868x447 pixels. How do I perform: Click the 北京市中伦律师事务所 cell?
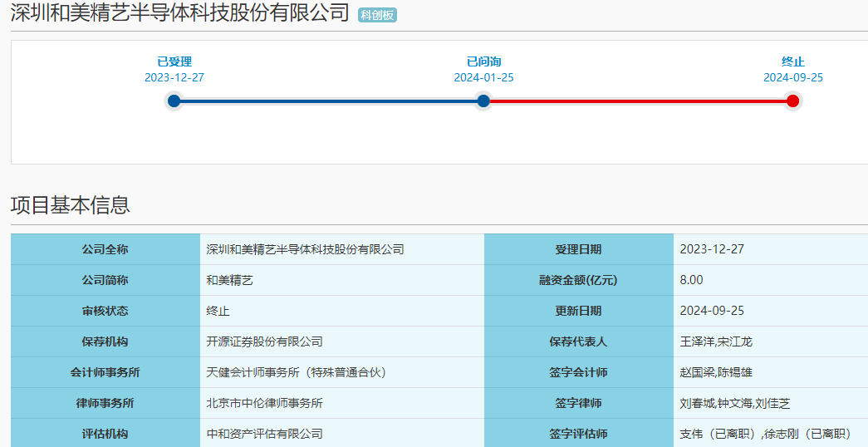click(x=342, y=403)
